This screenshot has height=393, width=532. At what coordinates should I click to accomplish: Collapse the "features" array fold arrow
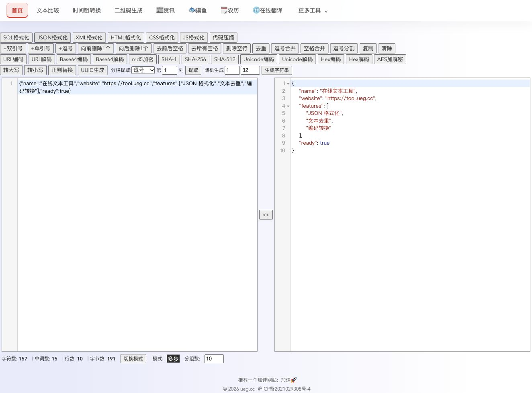(x=288, y=106)
